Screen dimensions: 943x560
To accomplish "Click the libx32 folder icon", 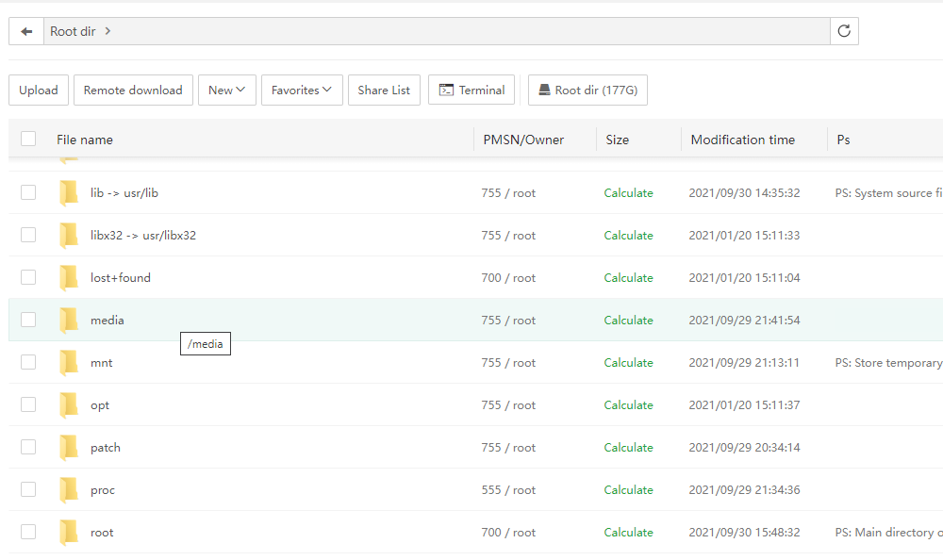I will (x=69, y=235).
